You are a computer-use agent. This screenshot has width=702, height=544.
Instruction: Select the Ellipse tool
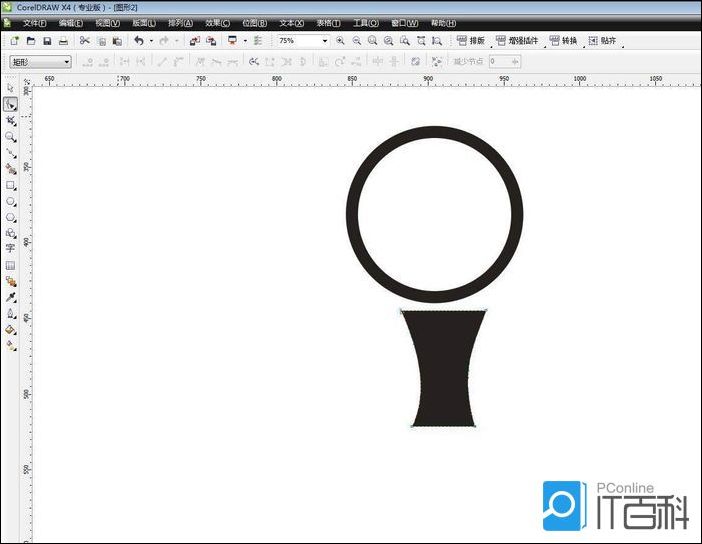coord(10,201)
